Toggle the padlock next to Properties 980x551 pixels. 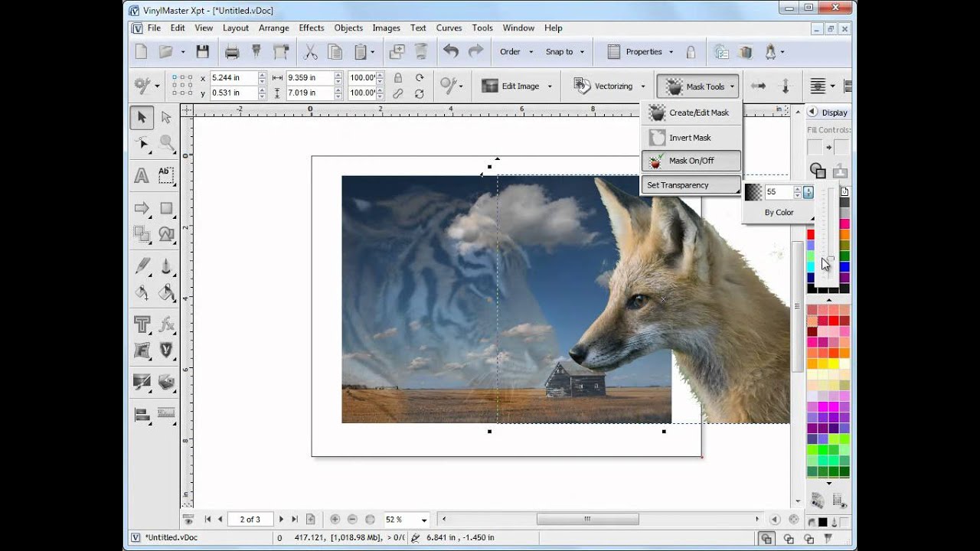click(x=691, y=51)
